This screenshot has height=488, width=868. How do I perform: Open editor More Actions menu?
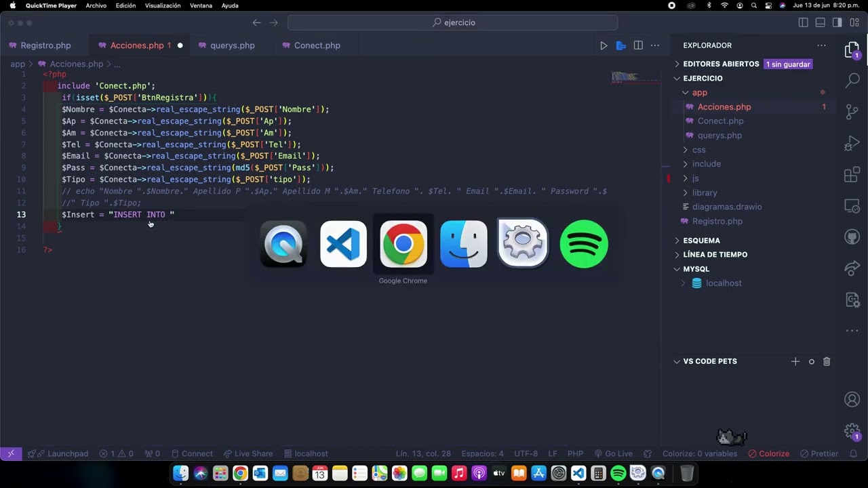(x=655, y=45)
